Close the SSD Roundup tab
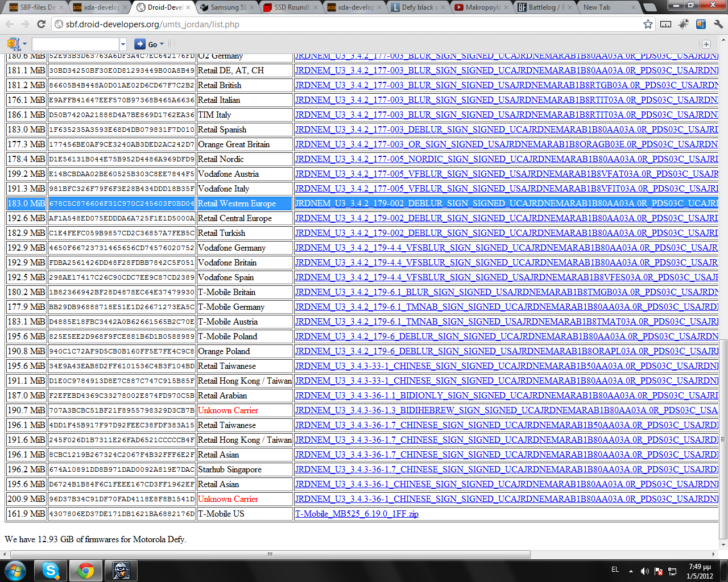Viewport: 728px width, 582px height. (x=316, y=7)
